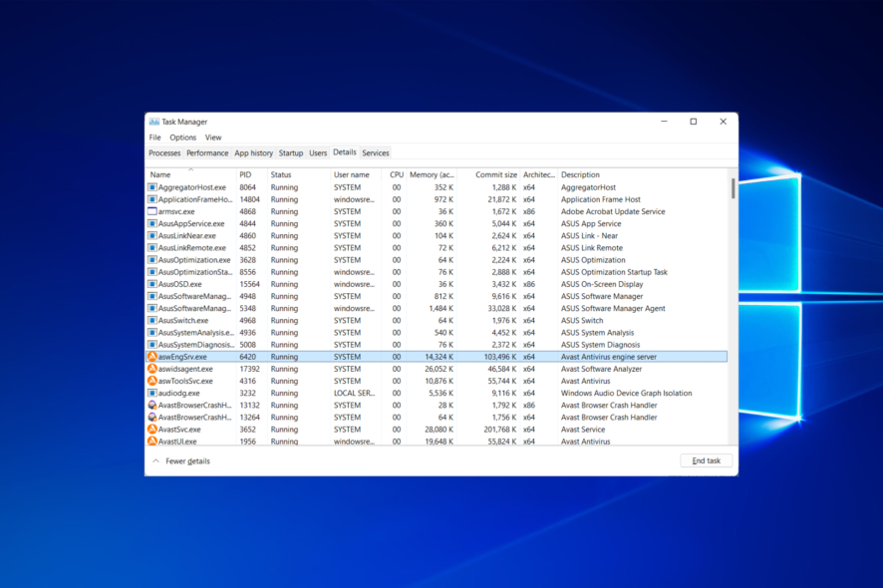
Task: Click the End task button
Action: (x=706, y=459)
